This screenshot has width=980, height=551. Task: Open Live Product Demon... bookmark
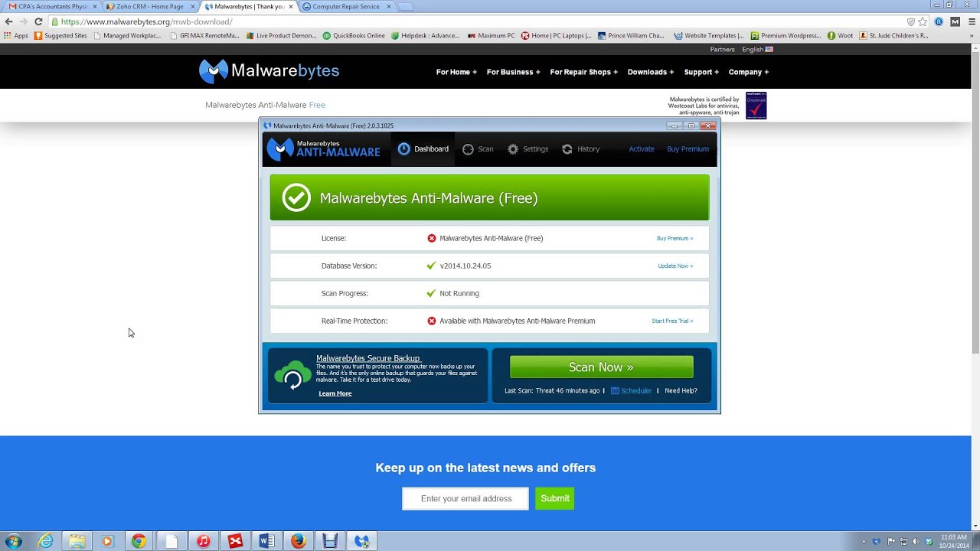tap(281, 35)
